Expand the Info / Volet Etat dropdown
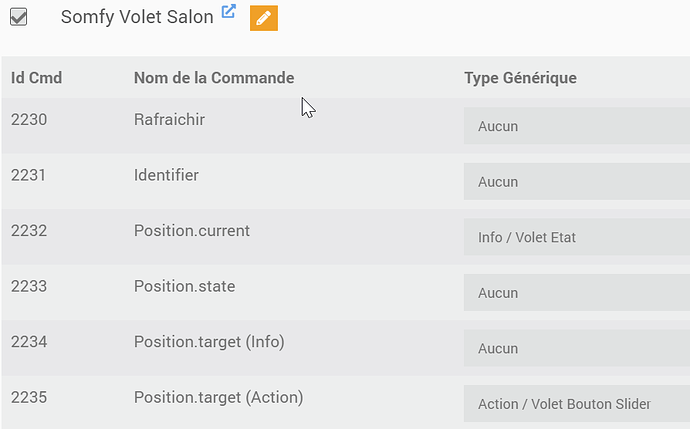690x429 pixels. pyautogui.click(x=575, y=237)
